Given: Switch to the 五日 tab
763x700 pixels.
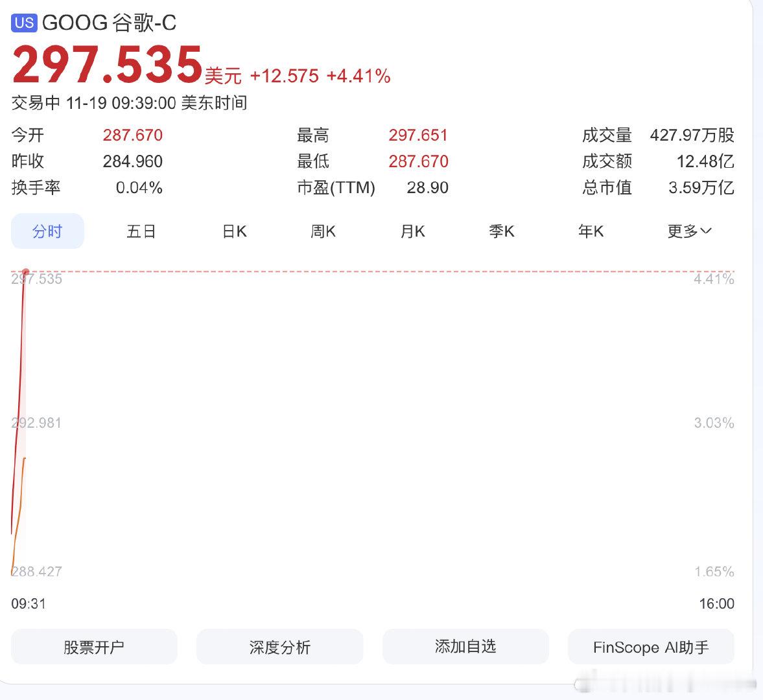Looking at the screenshot, I should (141, 231).
